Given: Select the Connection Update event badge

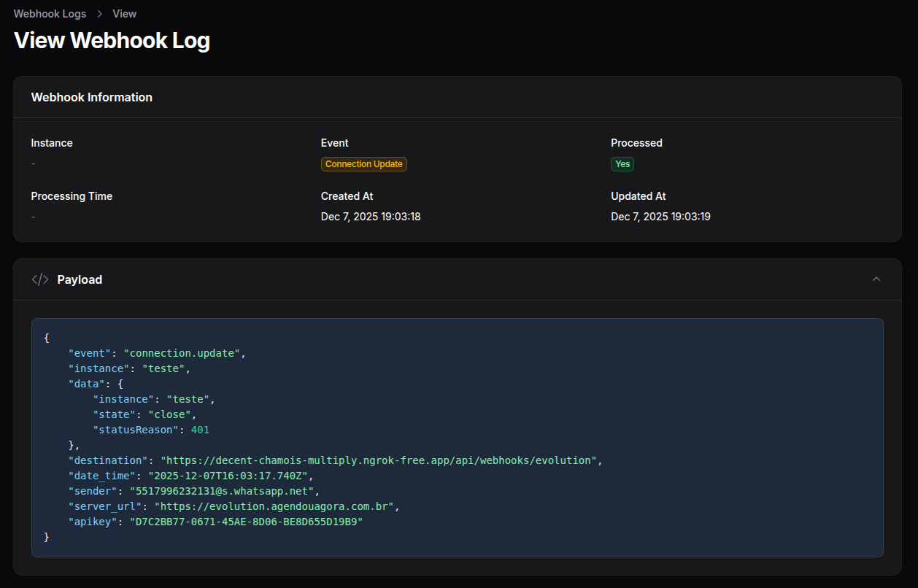Looking at the screenshot, I should (x=363, y=163).
